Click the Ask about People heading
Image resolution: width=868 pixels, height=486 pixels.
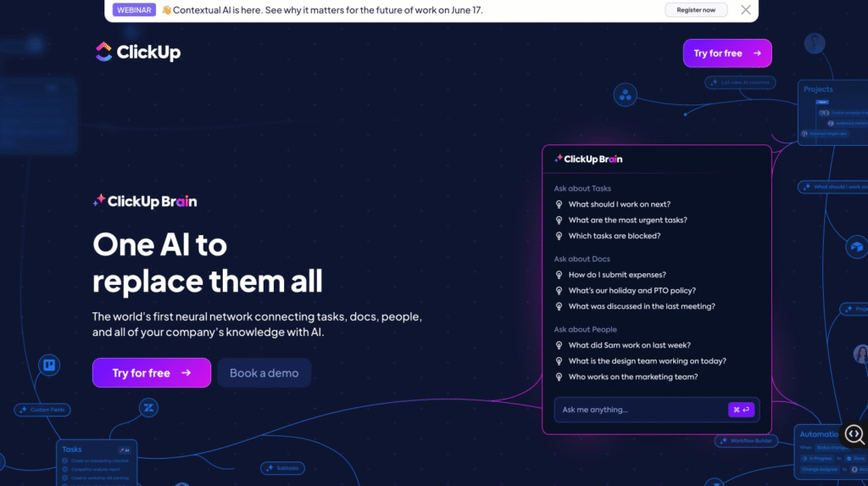tap(585, 329)
